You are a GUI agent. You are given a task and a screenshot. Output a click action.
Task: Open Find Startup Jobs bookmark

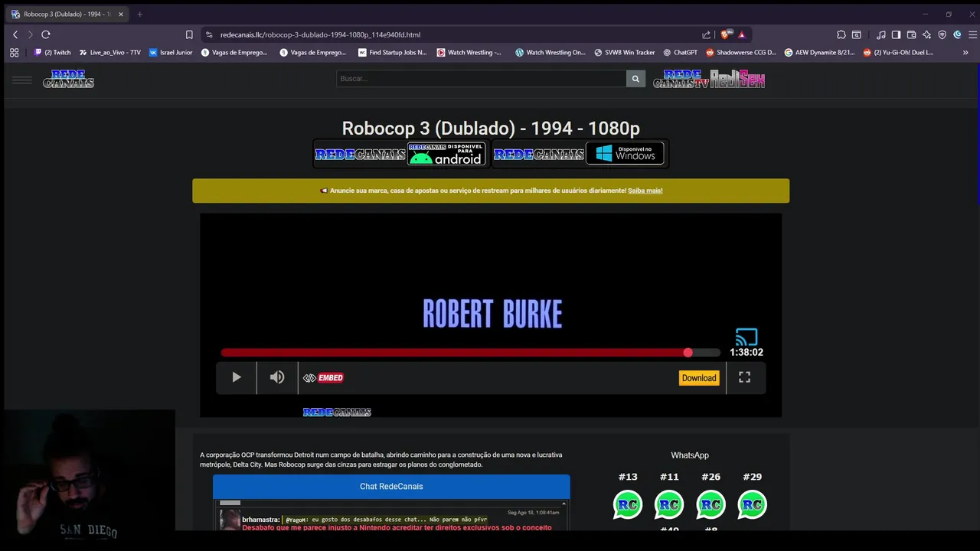coord(392,53)
